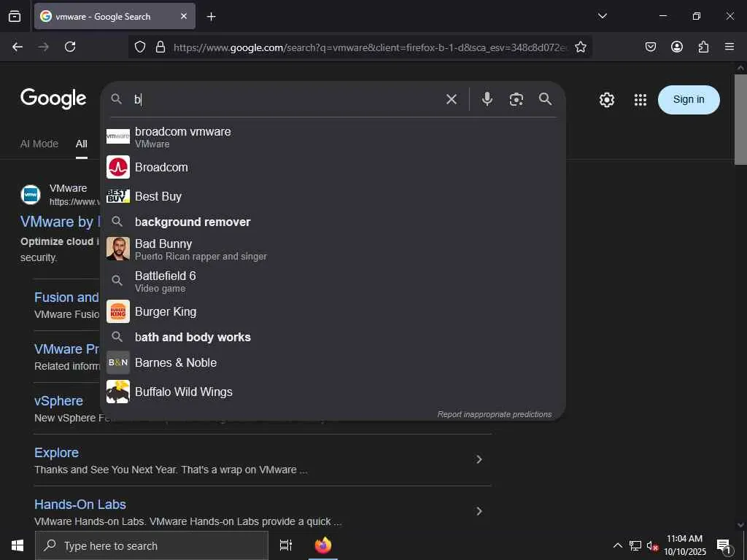Click into the Google search input
Viewport: 747px width, 560px height.
point(286,99)
